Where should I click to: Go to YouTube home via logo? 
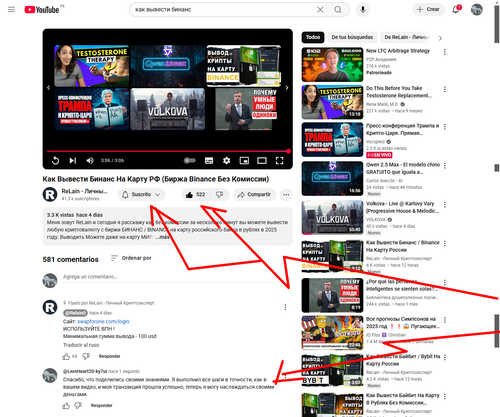pos(42,10)
